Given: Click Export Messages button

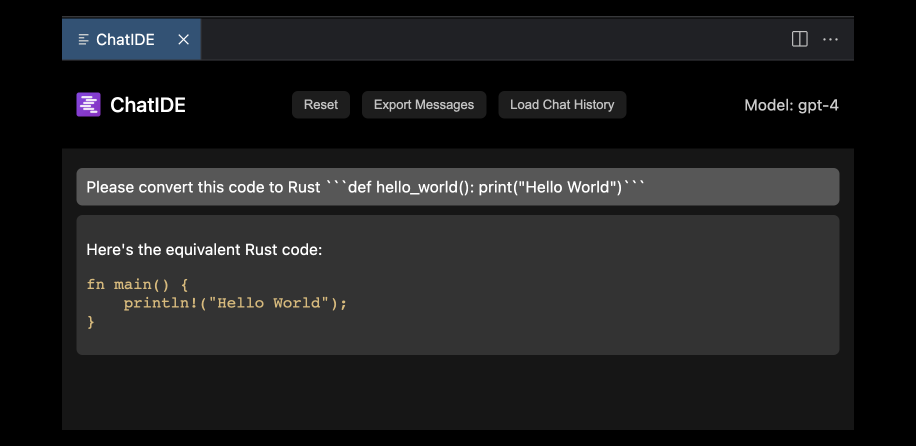Looking at the screenshot, I should click(x=424, y=105).
